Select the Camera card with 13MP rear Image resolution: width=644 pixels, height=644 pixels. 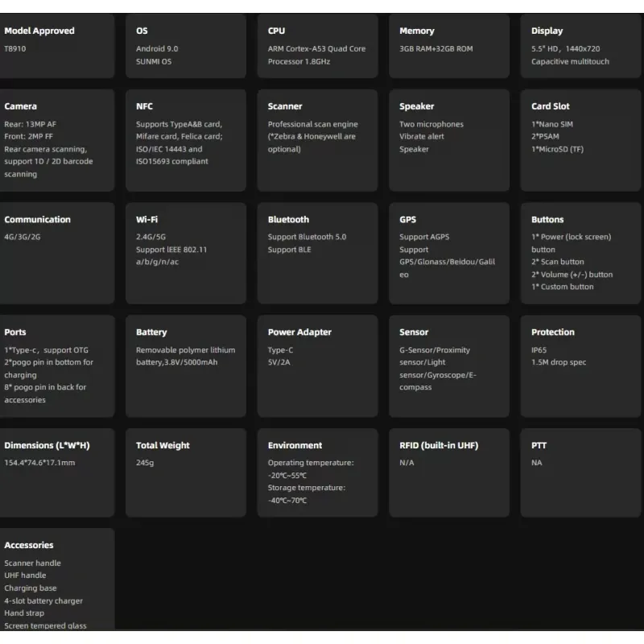(x=56, y=140)
